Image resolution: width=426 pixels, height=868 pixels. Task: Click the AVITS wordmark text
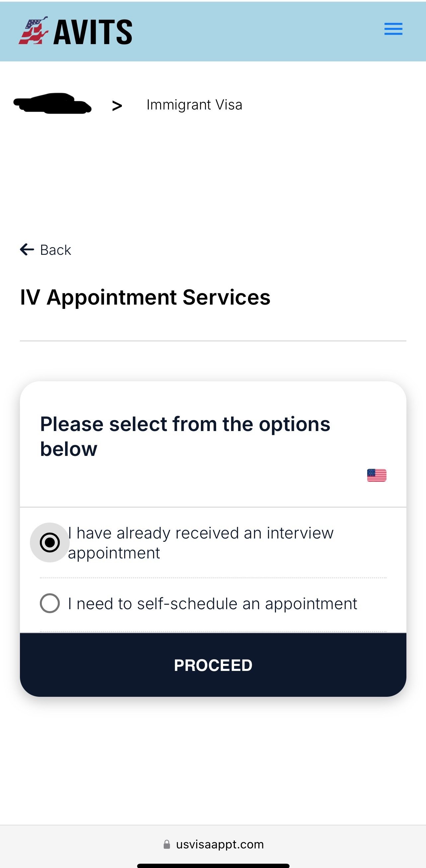[93, 32]
